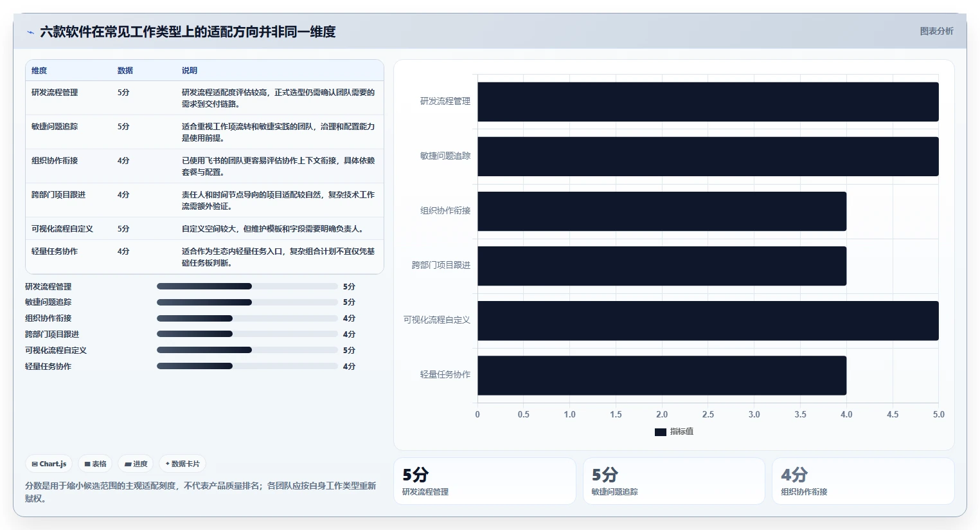Click the 跨部门项目跟进 chart axis label
980x530 pixels.
[x=441, y=266]
